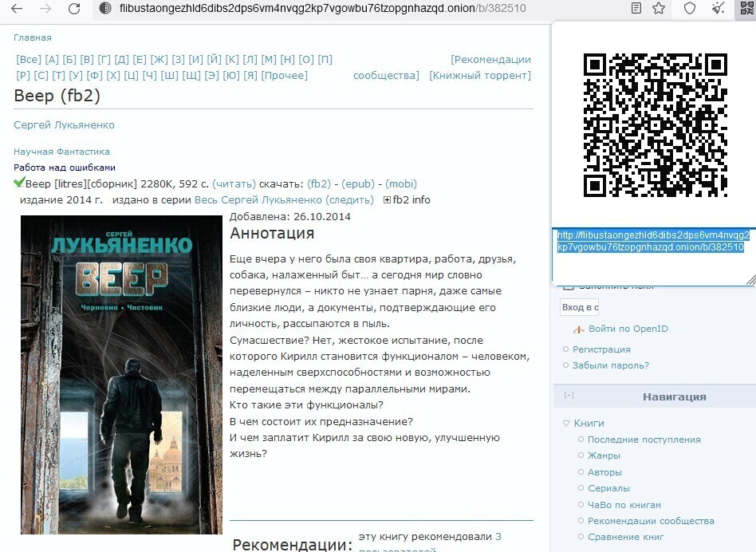
Task: Click the onion site icon in address bar
Action: [105, 8]
